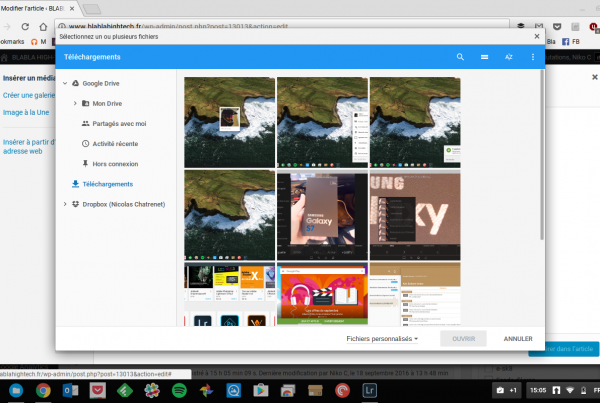600x403 pixels.
Task: Open the Chrome Web Store shelf icon
Action: click(x=288, y=390)
